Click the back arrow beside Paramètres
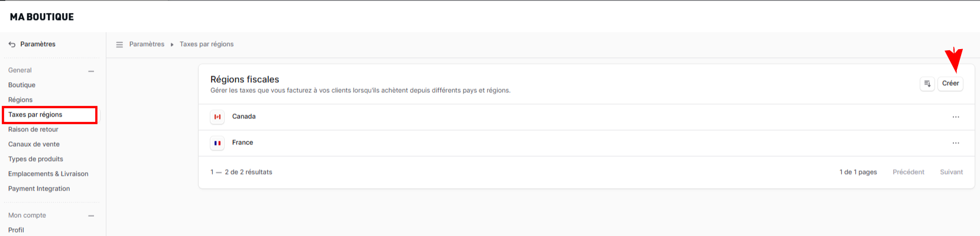Screen dimensions: 980x236 coord(12,44)
